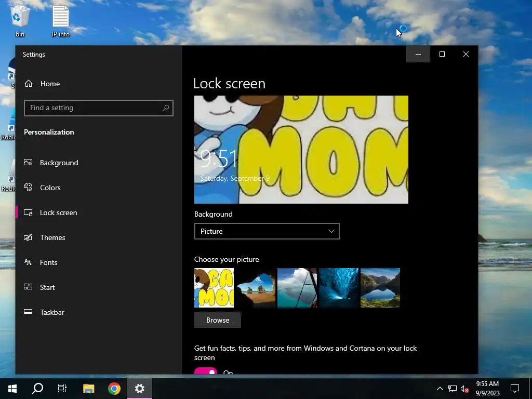Open the Action Center notifications icon
532x399 pixels.
click(515, 389)
